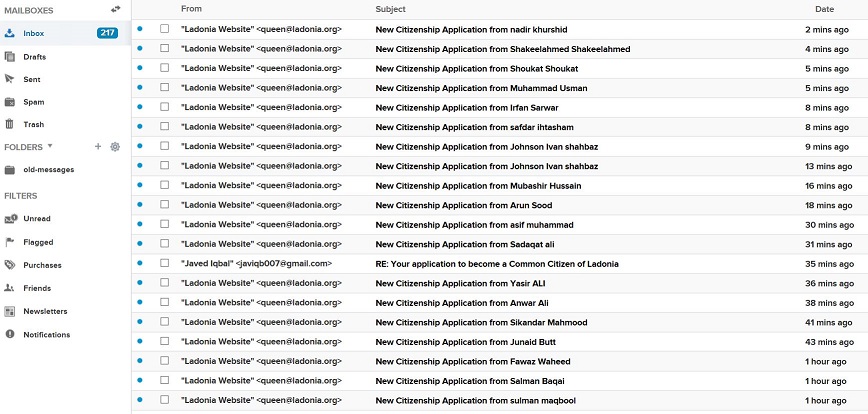Open Drafts via its icon
This screenshot has height=414, width=868.
tap(9, 56)
